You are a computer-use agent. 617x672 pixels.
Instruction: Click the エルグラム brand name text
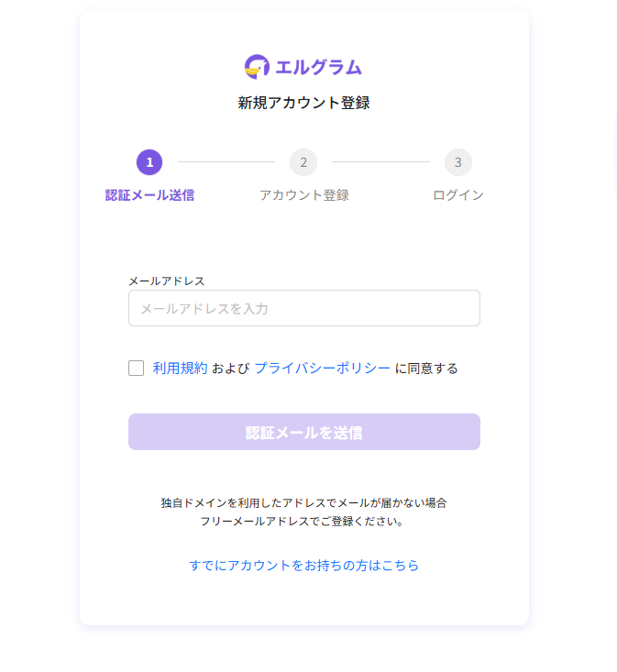318,67
